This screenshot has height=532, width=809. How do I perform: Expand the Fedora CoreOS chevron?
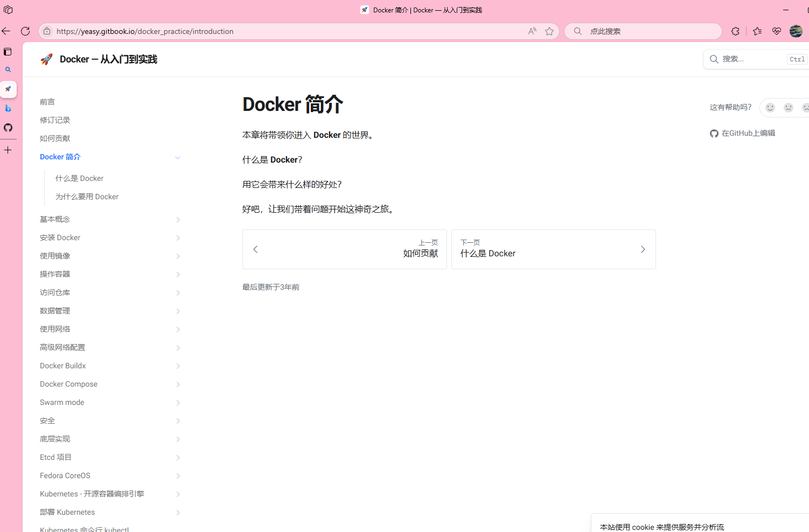click(178, 476)
